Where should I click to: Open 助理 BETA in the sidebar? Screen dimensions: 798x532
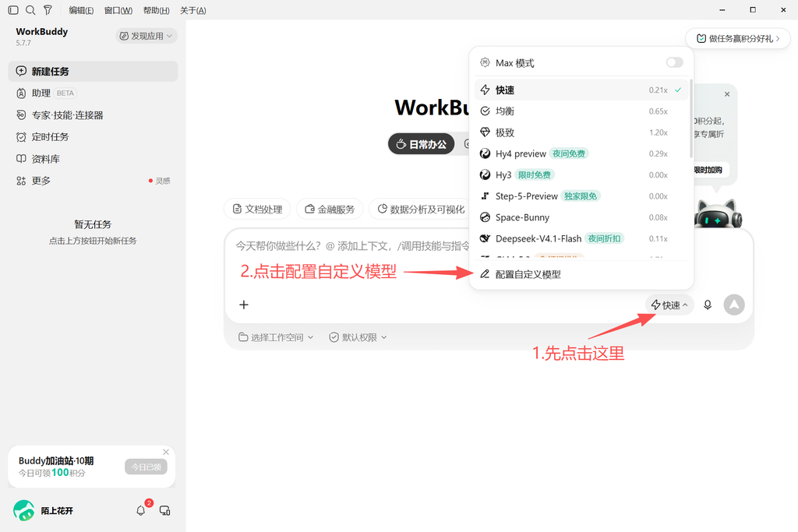click(x=93, y=93)
